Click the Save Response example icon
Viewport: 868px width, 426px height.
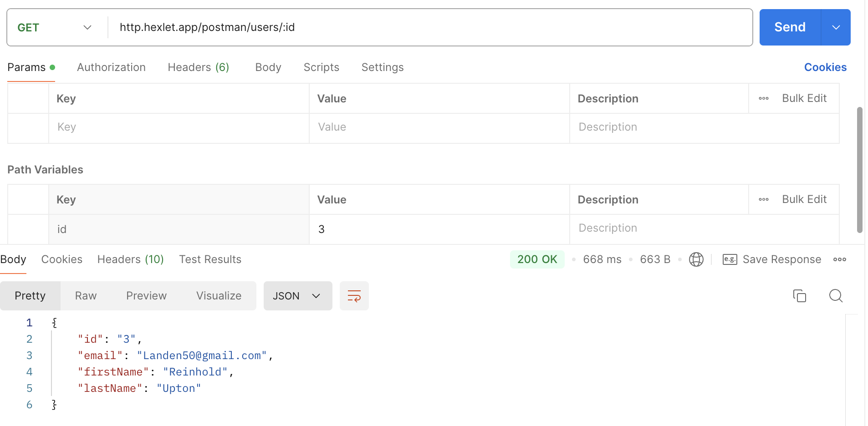pyautogui.click(x=730, y=259)
